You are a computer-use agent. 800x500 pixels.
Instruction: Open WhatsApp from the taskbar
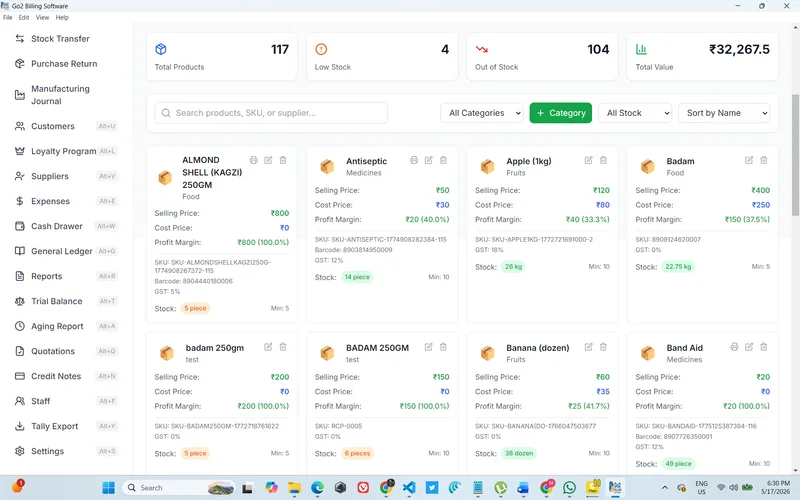[x=569, y=488]
